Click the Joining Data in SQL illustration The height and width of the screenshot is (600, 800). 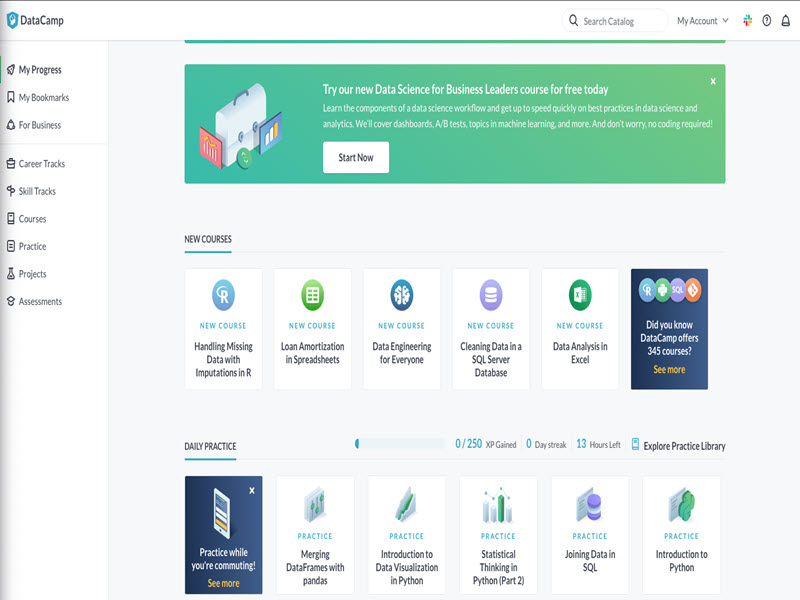[589, 505]
